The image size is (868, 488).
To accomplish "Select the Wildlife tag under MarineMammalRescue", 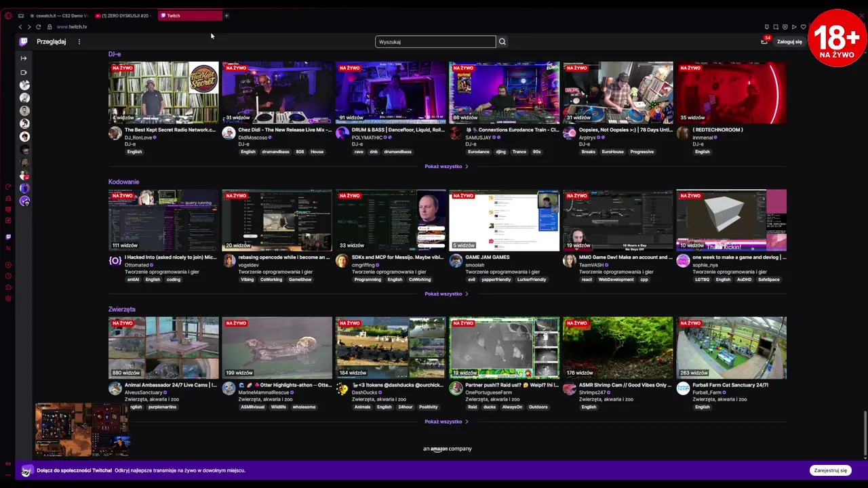I will pyautogui.click(x=279, y=407).
